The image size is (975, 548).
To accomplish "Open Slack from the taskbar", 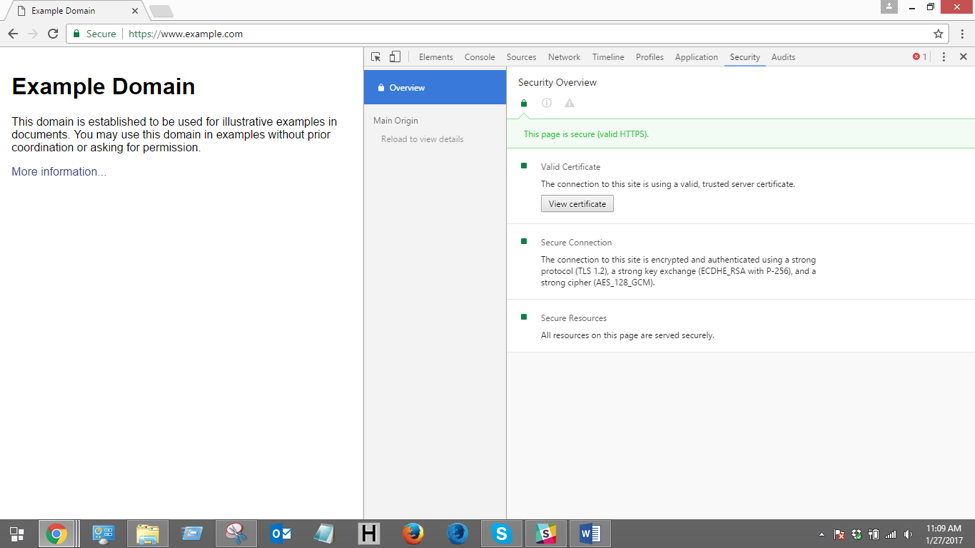I will [545, 534].
